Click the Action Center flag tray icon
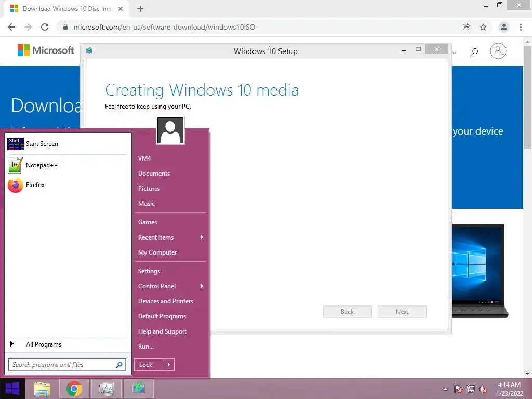This screenshot has height=399, width=532. pos(458,389)
